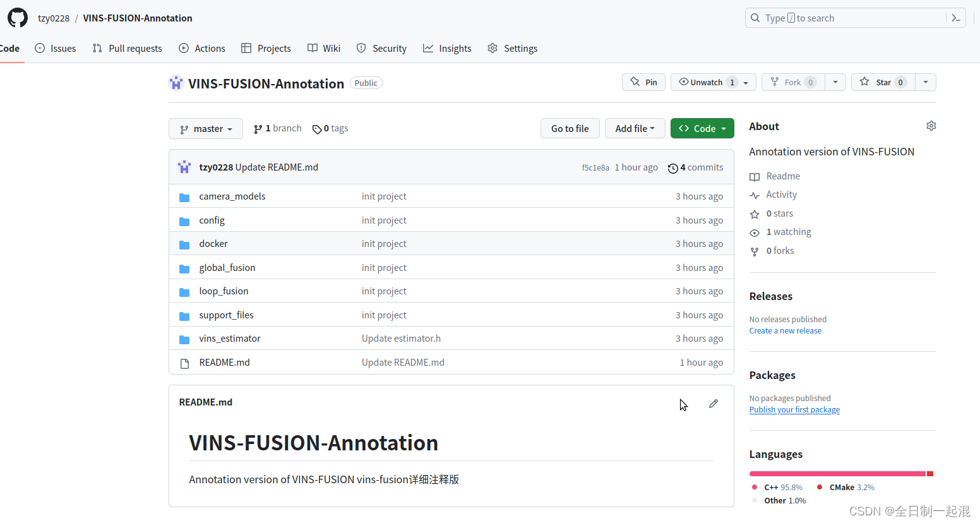
Task: Click the C++ language bar segment
Action: pos(837,474)
